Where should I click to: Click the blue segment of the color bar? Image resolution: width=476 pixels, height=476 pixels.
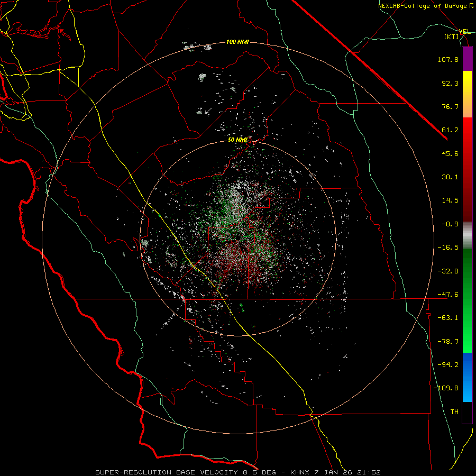pos(467,377)
